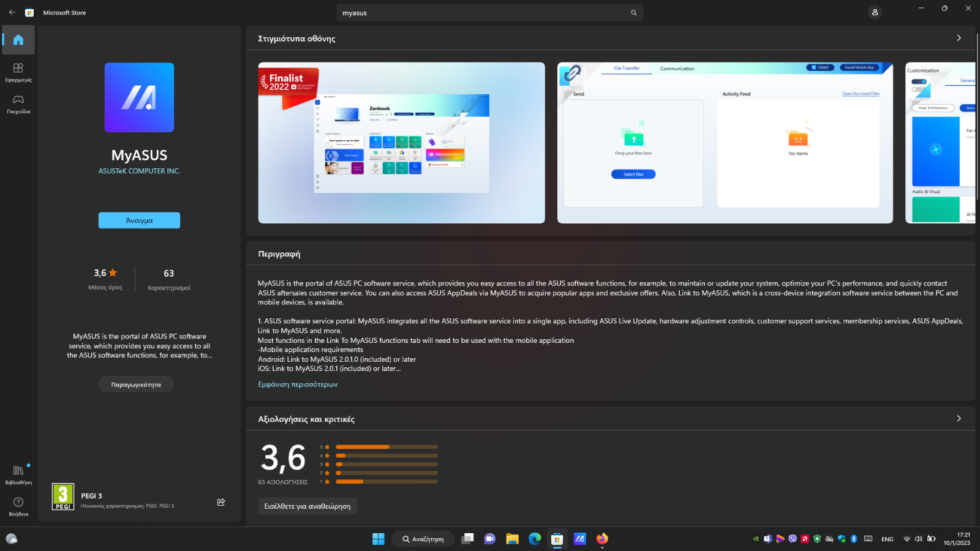The width and height of the screenshot is (980, 551).
Task: Open the File Transfer screenshot thumbnail
Action: [x=725, y=143]
